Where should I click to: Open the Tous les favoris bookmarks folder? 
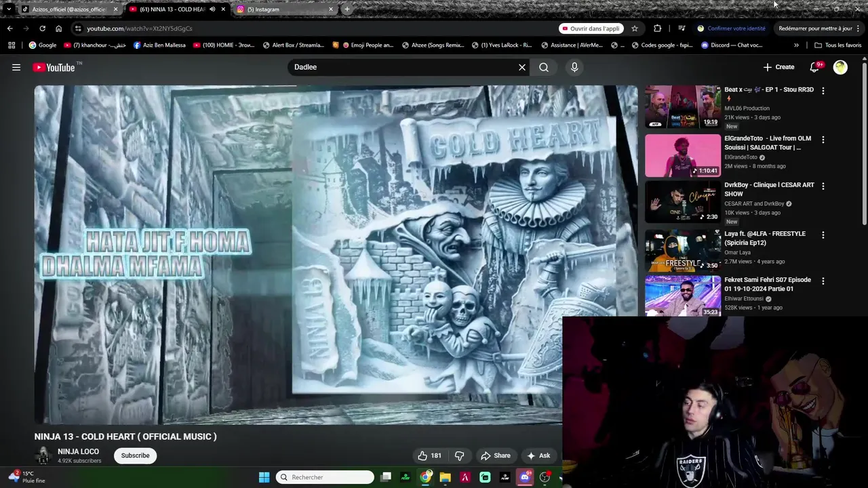point(838,45)
